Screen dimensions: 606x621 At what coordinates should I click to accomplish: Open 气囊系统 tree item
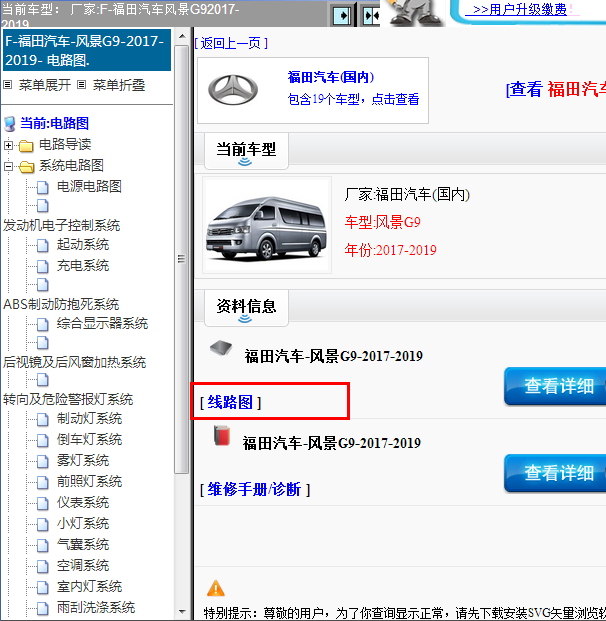(83, 545)
